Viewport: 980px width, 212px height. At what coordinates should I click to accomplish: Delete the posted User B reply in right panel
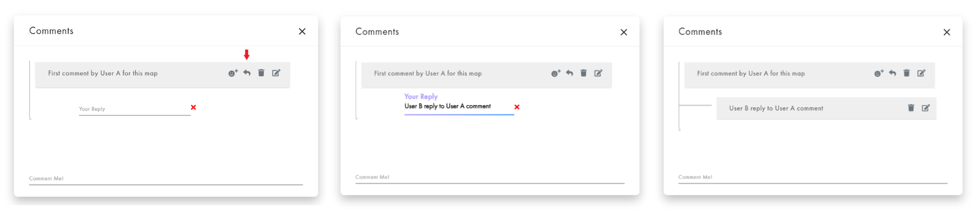pyautogui.click(x=911, y=108)
